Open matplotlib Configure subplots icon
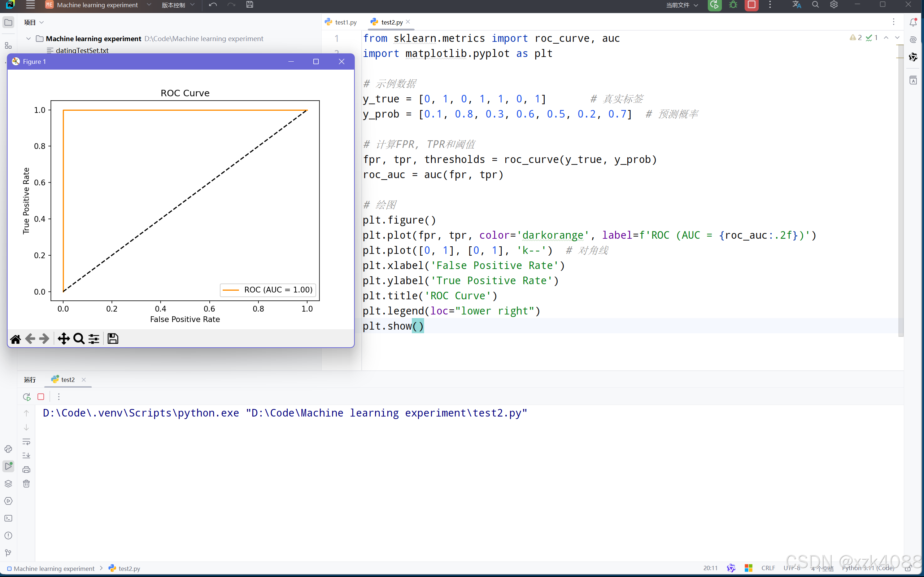This screenshot has width=924, height=577. [x=94, y=339]
